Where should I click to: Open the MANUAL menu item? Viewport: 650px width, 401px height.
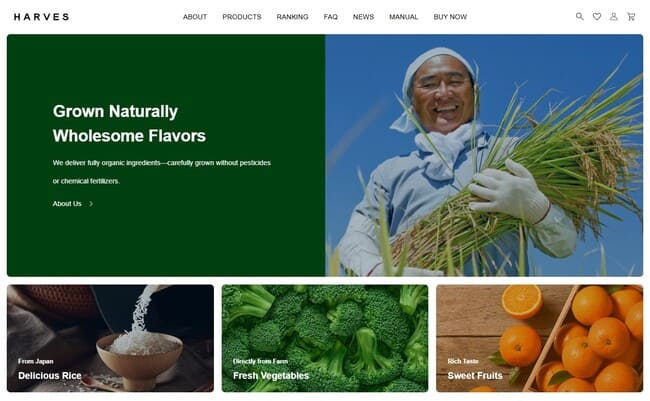click(403, 17)
